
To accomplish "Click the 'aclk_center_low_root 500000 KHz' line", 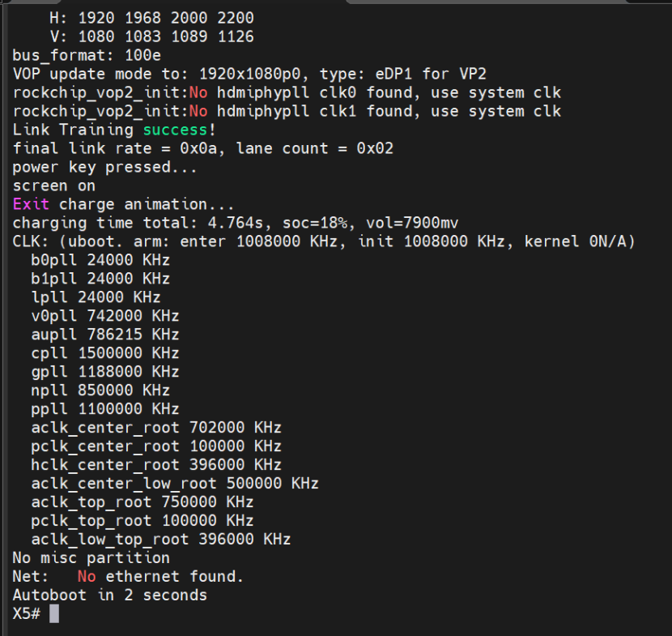I will point(175,484).
